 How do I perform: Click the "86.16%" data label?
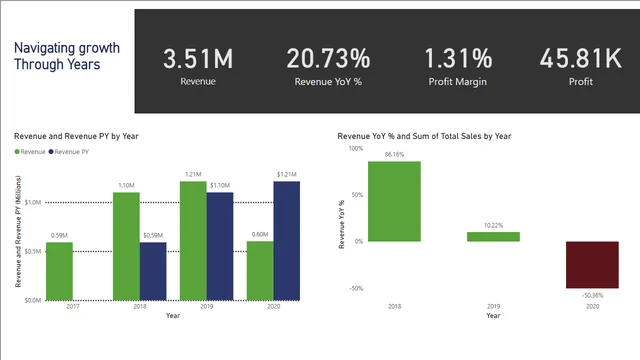394,154
